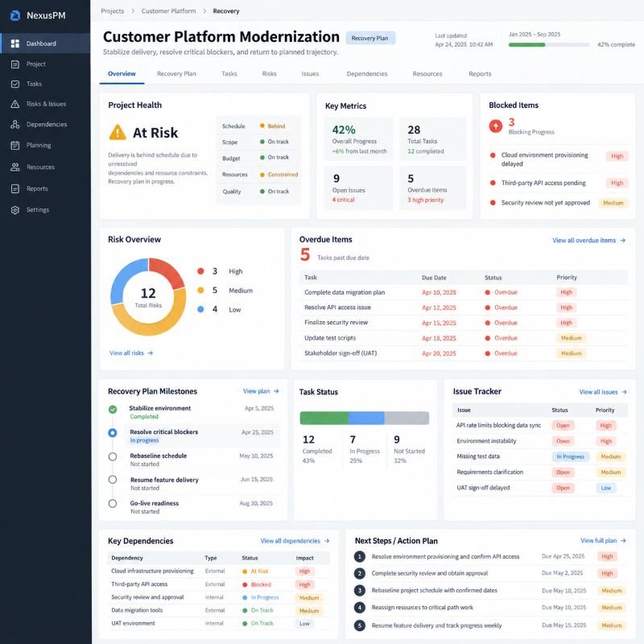Open Settings gear icon

click(15, 210)
